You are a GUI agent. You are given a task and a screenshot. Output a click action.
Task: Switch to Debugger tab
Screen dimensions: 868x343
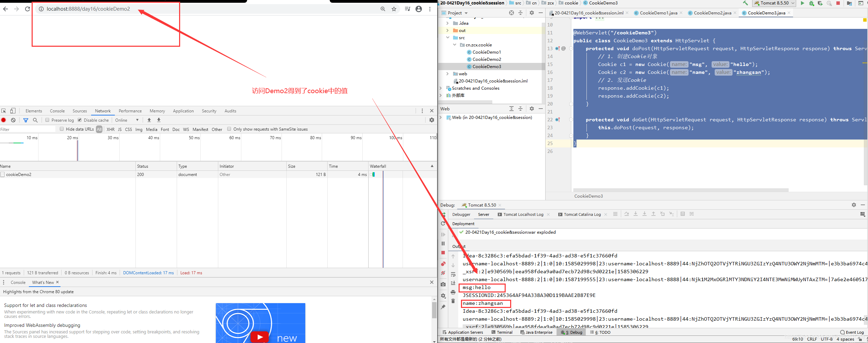point(461,214)
